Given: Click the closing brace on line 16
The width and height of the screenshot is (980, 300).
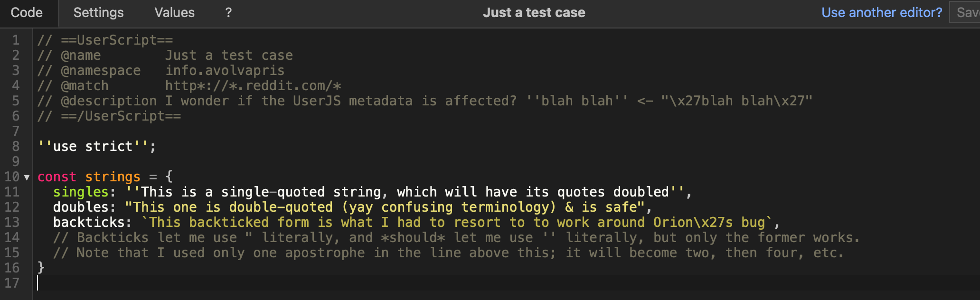Looking at the screenshot, I should (41, 268).
